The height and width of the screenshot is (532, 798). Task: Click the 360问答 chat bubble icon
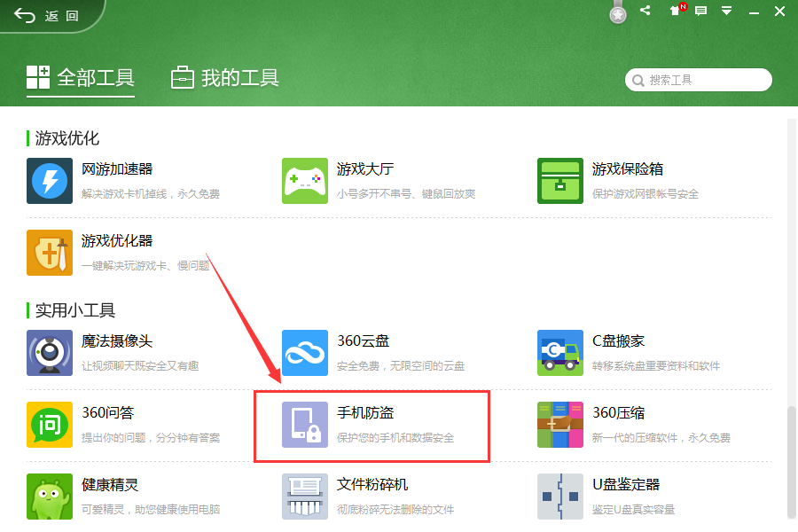50,425
